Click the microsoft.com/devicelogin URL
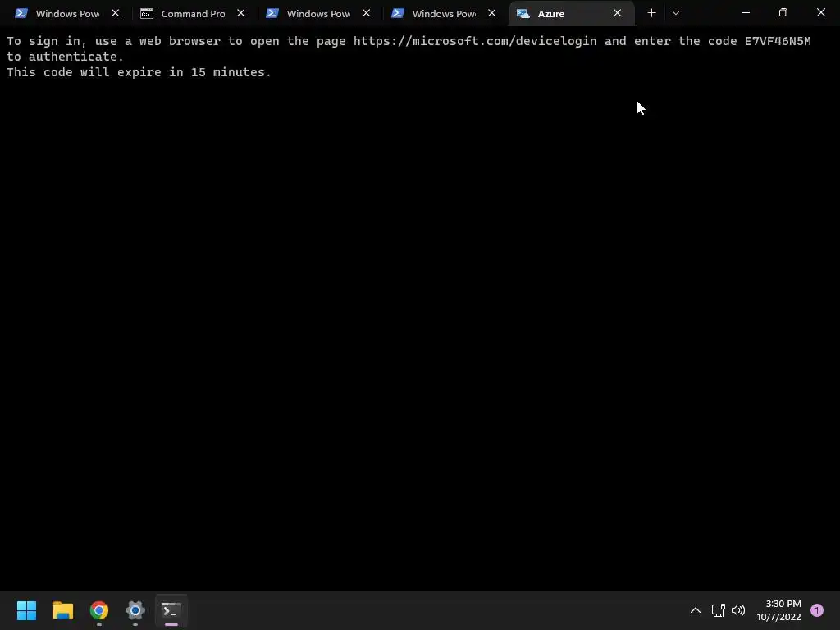Screen dimensions: 840x630 point(475,41)
